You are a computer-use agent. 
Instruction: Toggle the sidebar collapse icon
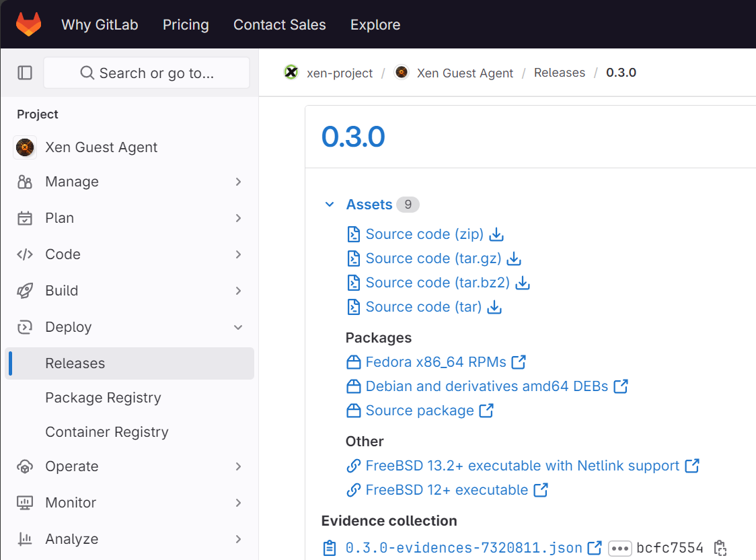pyautogui.click(x=25, y=73)
